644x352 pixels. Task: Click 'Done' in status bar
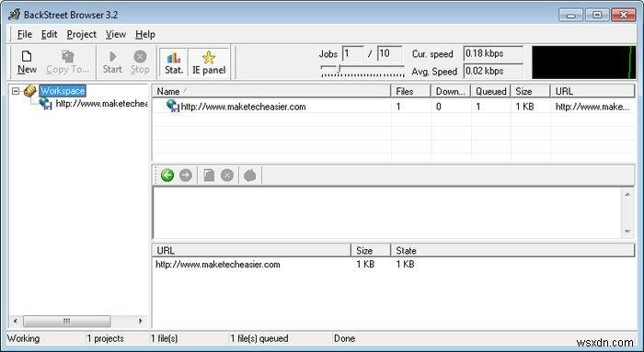click(x=344, y=338)
